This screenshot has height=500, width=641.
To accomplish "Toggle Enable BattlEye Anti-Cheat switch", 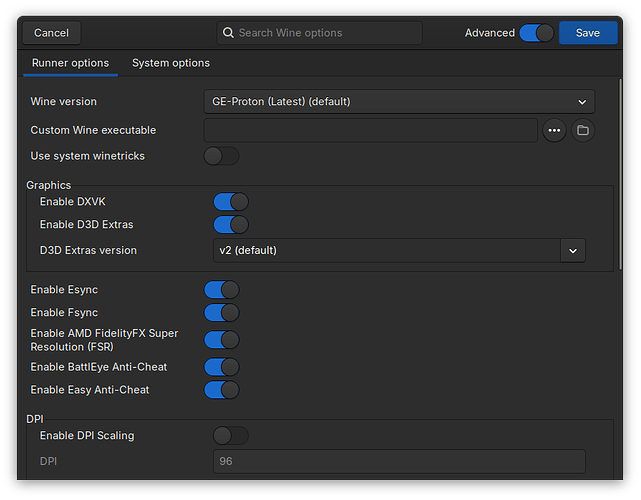I will tap(222, 367).
